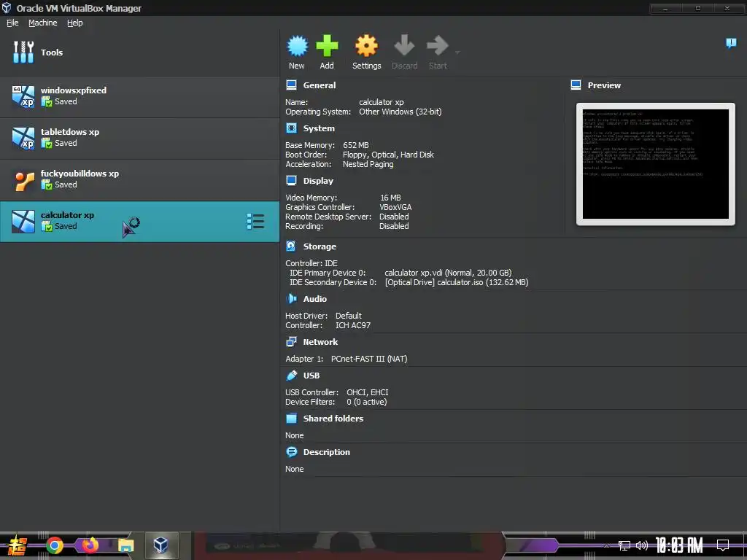Select the calculator xp machine name
The height and width of the screenshot is (560, 747).
(x=67, y=215)
